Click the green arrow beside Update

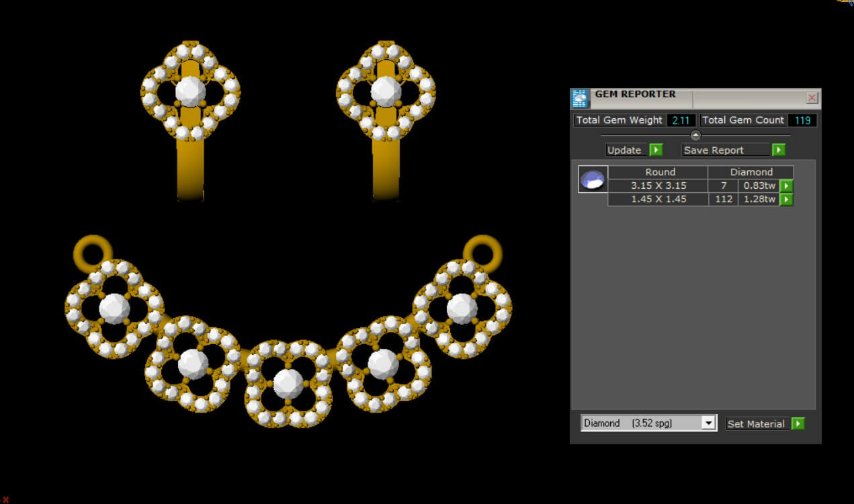tap(656, 150)
